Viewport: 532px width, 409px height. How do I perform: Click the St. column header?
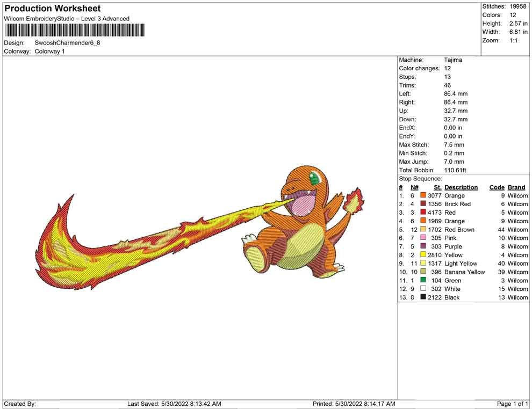(x=437, y=187)
